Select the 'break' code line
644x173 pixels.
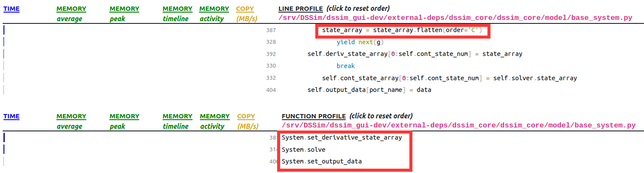(x=346, y=66)
